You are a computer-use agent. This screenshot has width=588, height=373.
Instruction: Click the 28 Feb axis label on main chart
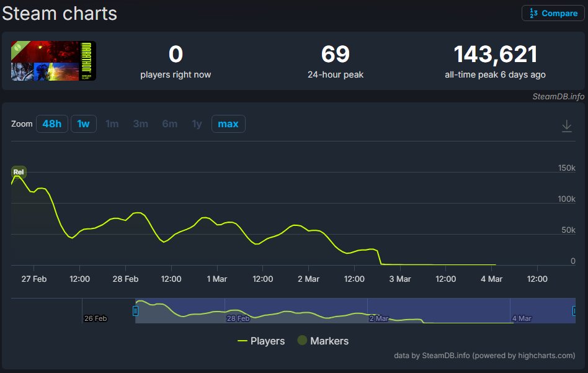125,279
